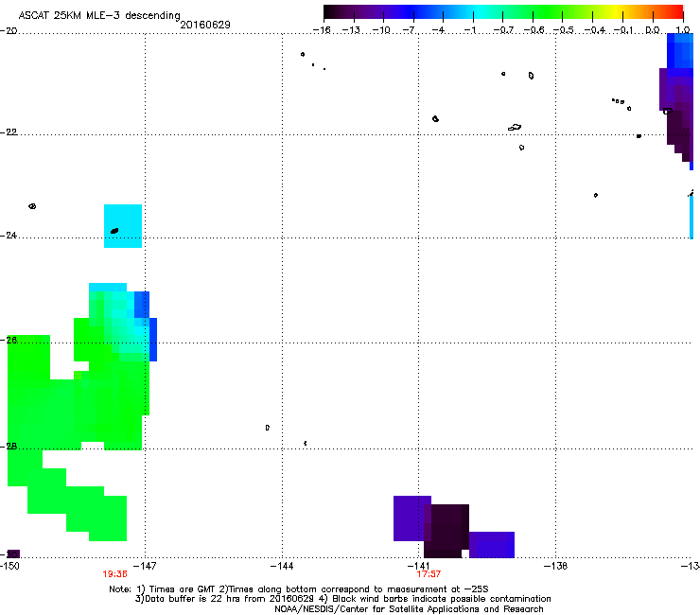Click the title "ASCAT 25KM MLE-3 descending"
Viewport: 700px width, 615px height.
[x=99, y=16]
